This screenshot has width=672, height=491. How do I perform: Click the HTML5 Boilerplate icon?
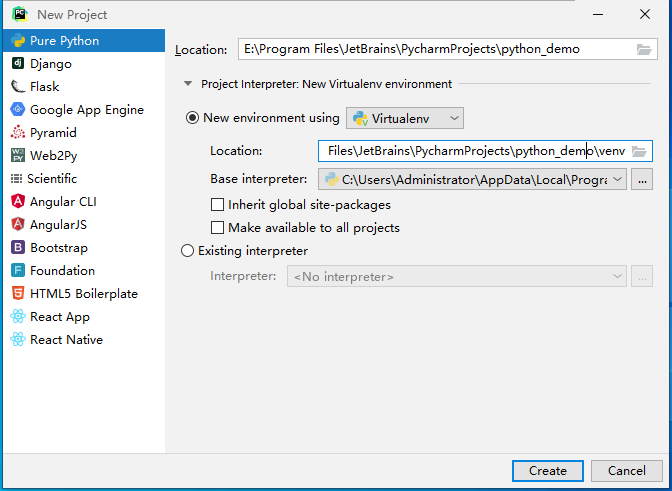pyautogui.click(x=18, y=294)
